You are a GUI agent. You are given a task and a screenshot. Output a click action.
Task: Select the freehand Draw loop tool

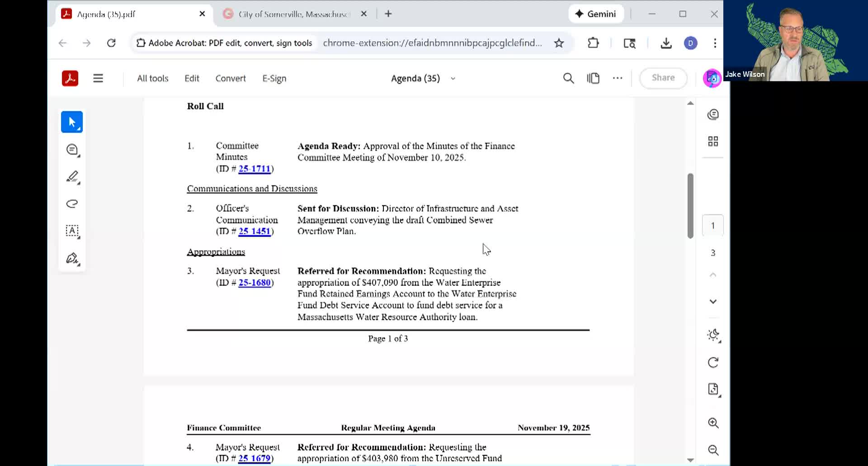pyautogui.click(x=72, y=204)
